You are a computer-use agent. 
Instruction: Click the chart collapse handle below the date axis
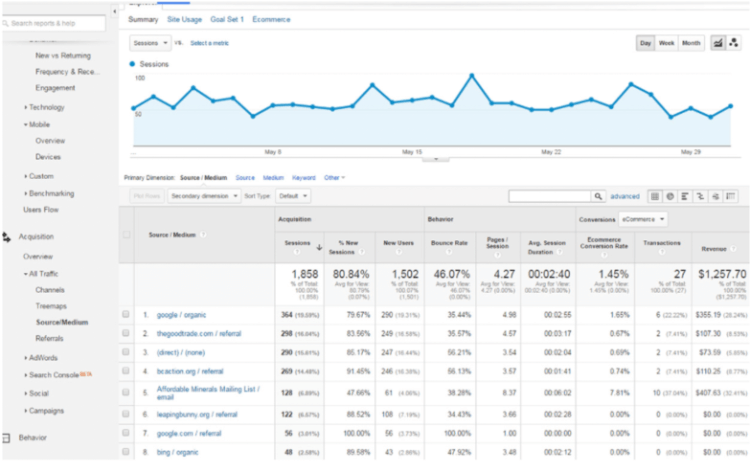coord(435,159)
